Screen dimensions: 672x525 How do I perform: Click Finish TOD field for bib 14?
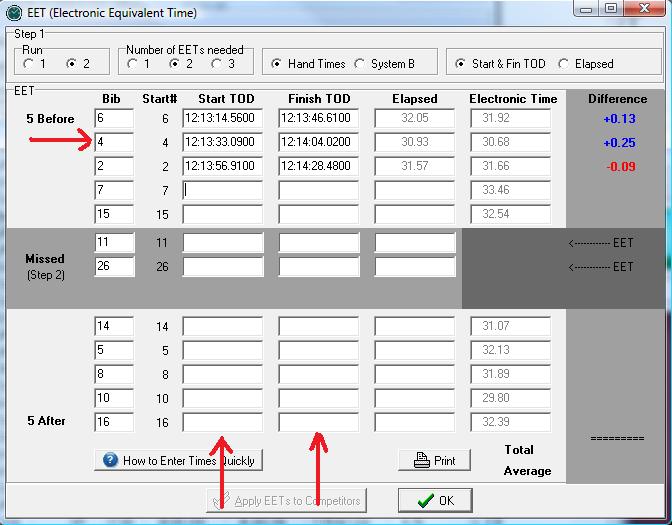point(318,326)
